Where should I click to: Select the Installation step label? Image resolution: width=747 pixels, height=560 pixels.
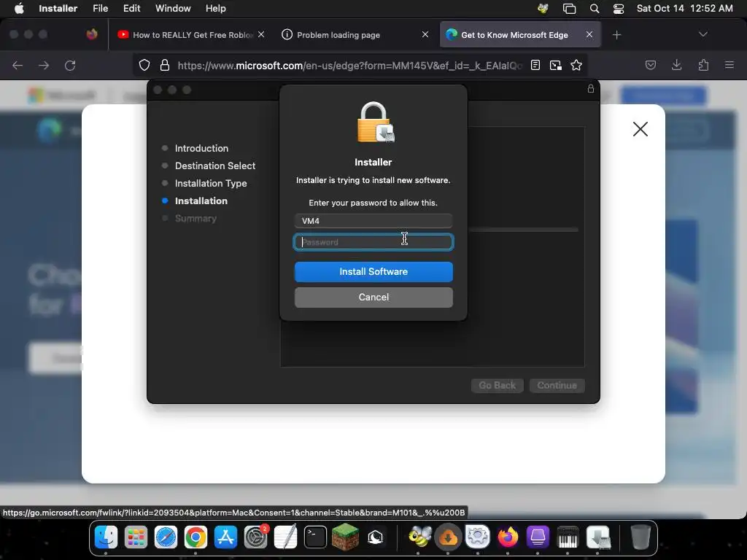coord(201,201)
